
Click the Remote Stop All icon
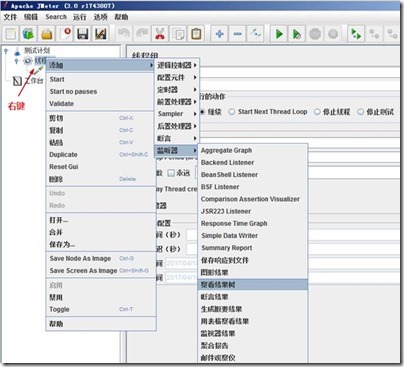pyautogui.click(x=374, y=34)
